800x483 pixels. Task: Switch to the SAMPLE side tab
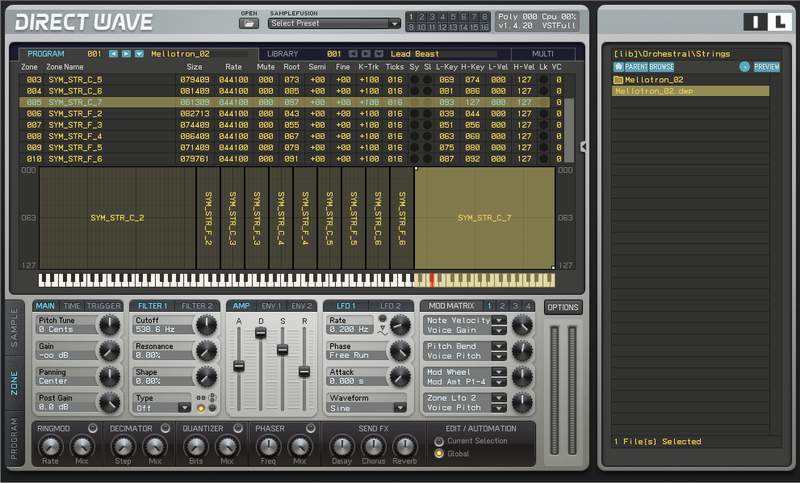click(14, 327)
